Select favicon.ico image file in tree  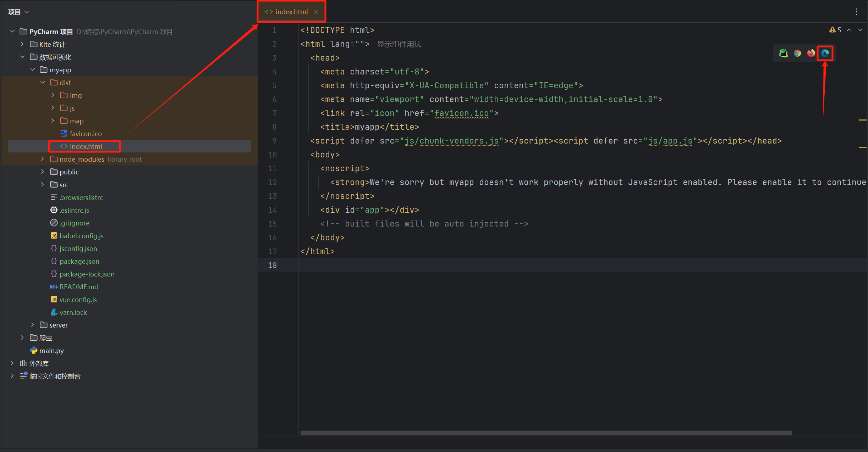(x=86, y=134)
